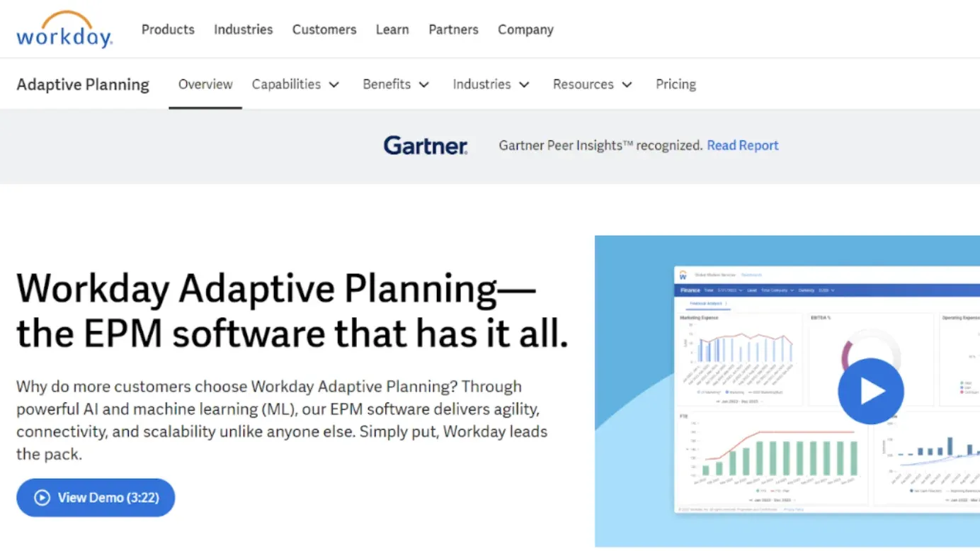Switch to the Overview tab
Screen dimensions: 980x551
[205, 84]
